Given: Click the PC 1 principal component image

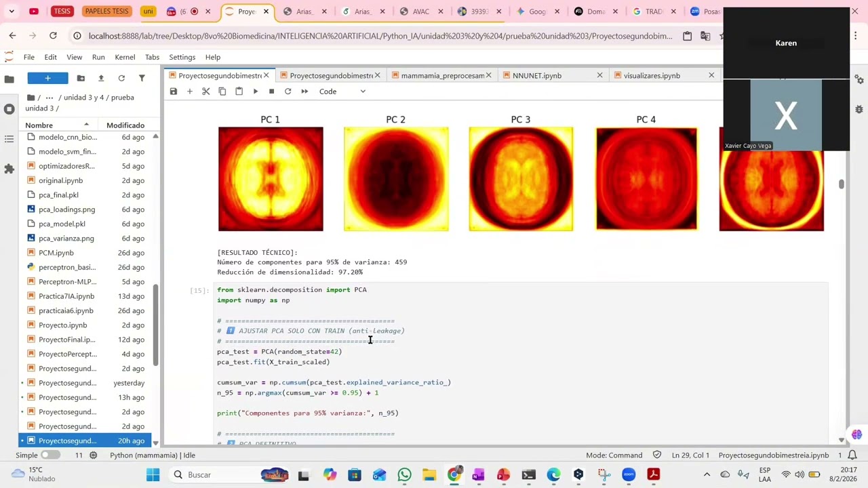Looking at the screenshot, I should tap(271, 179).
